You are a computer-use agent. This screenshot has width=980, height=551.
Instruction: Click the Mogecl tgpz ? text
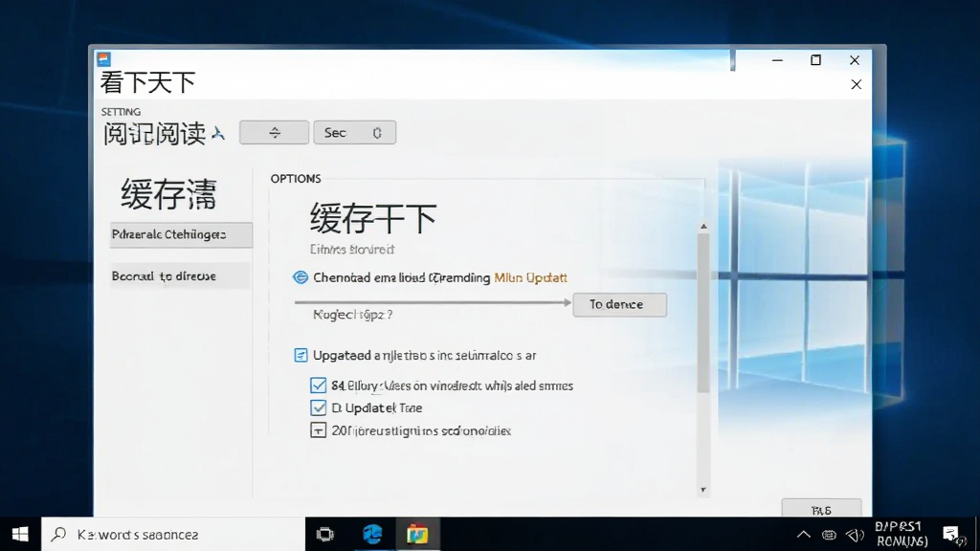(x=352, y=314)
